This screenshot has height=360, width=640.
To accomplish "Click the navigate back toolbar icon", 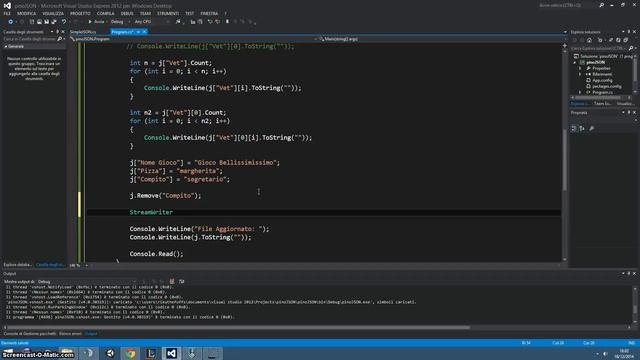I will click(x=11, y=22).
